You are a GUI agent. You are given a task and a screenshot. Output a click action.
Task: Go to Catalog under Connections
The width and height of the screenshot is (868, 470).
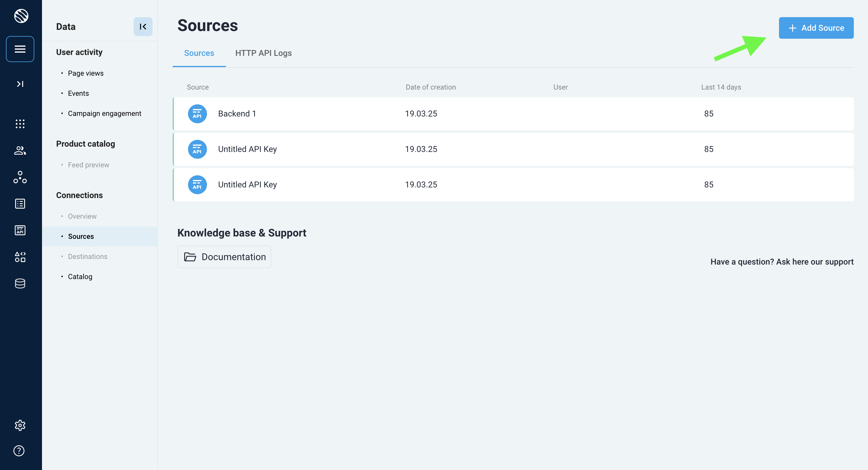[80, 277]
